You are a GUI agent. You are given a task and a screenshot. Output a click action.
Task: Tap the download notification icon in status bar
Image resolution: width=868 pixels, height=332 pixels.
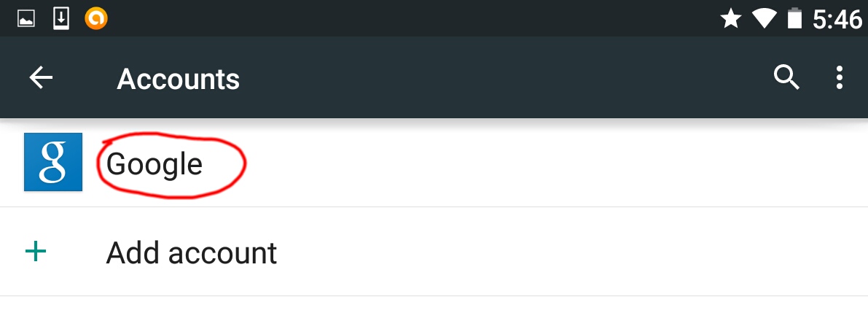(x=61, y=19)
